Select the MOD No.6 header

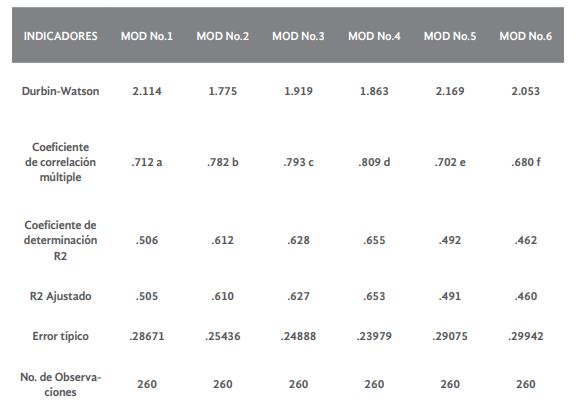tap(526, 36)
